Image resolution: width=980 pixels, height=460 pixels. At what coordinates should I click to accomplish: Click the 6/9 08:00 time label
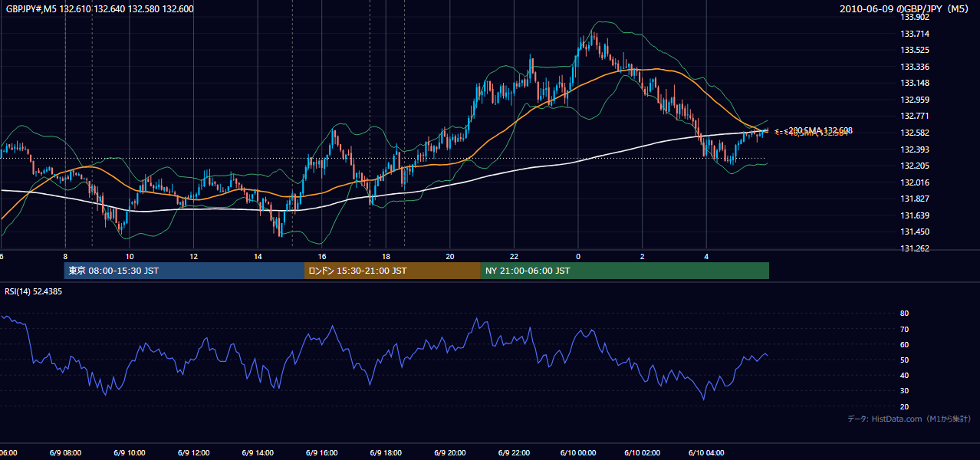64,453
